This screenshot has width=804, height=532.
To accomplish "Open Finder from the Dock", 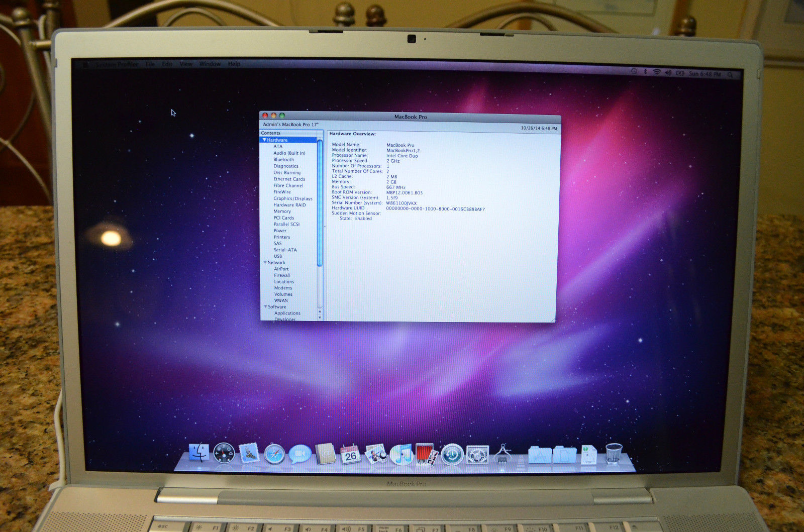I will pyautogui.click(x=199, y=453).
